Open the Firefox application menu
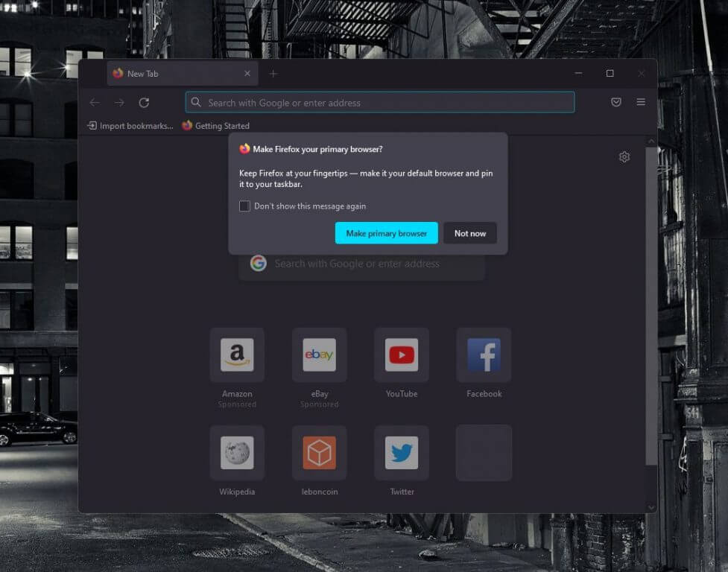The height and width of the screenshot is (572, 728). tap(641, 102)
